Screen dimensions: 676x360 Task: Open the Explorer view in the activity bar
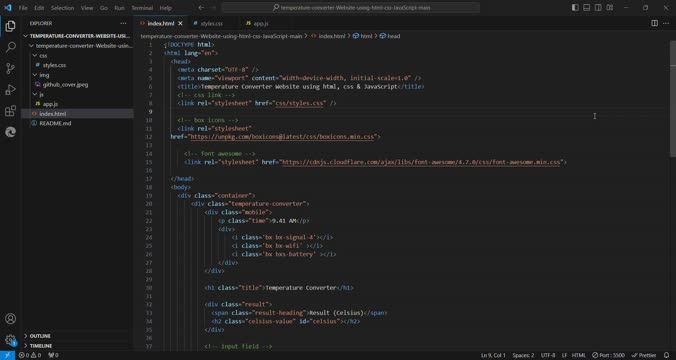coord(10,26)
